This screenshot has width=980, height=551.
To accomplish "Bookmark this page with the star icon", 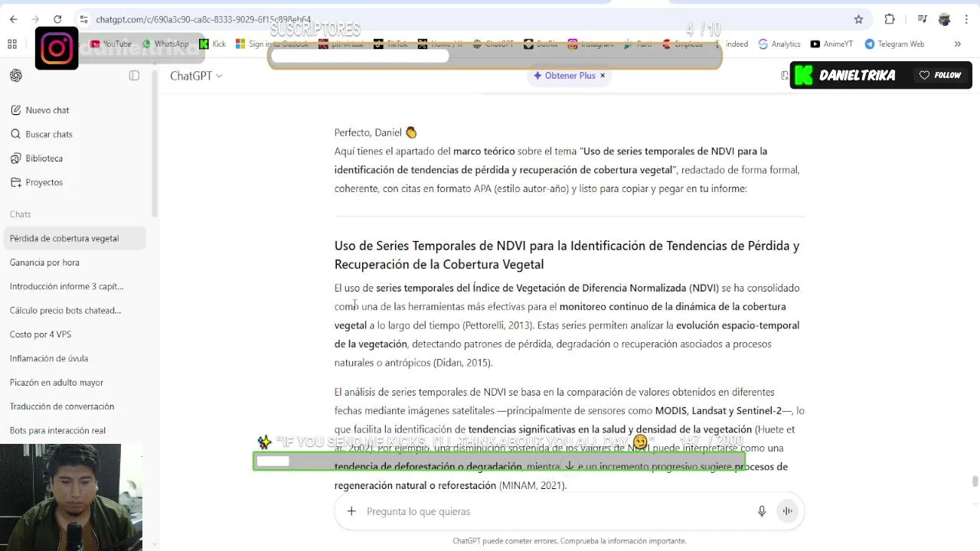I will click(858, 19).
